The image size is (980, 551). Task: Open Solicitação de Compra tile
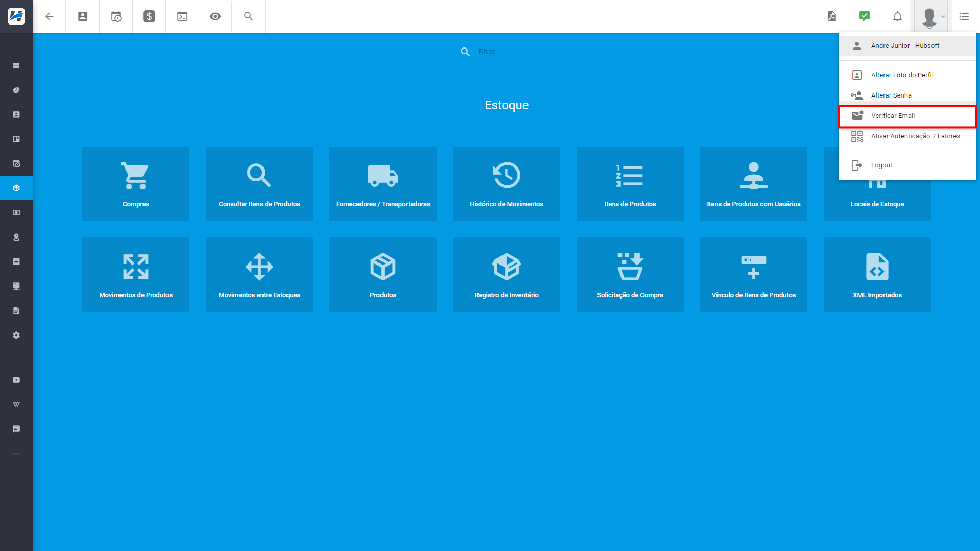coord(630,275)
